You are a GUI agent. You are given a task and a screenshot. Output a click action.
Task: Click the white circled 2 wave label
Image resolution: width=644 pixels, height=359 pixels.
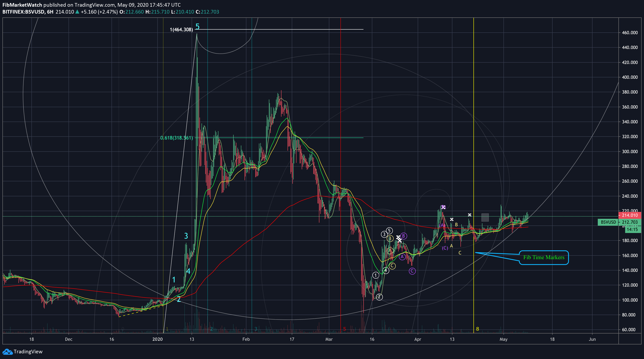pos(379,297)
